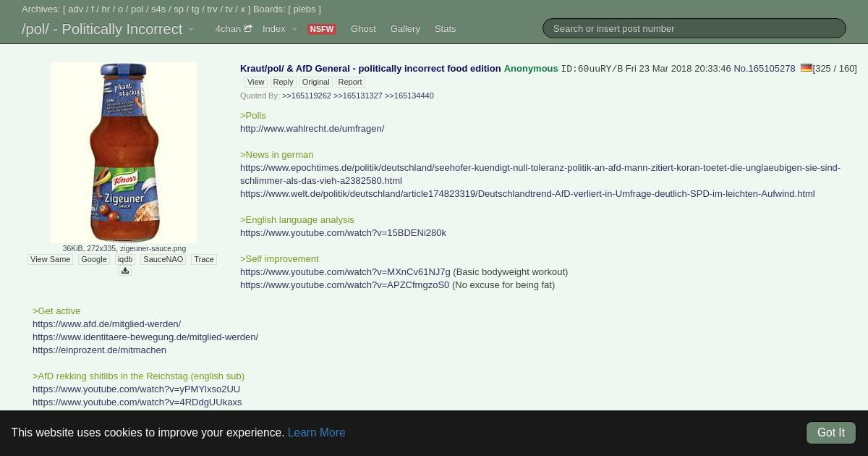
Task: Download the zigeuner-sauce image via download icon
Action: pyautogui.click(x=125, y=271)
